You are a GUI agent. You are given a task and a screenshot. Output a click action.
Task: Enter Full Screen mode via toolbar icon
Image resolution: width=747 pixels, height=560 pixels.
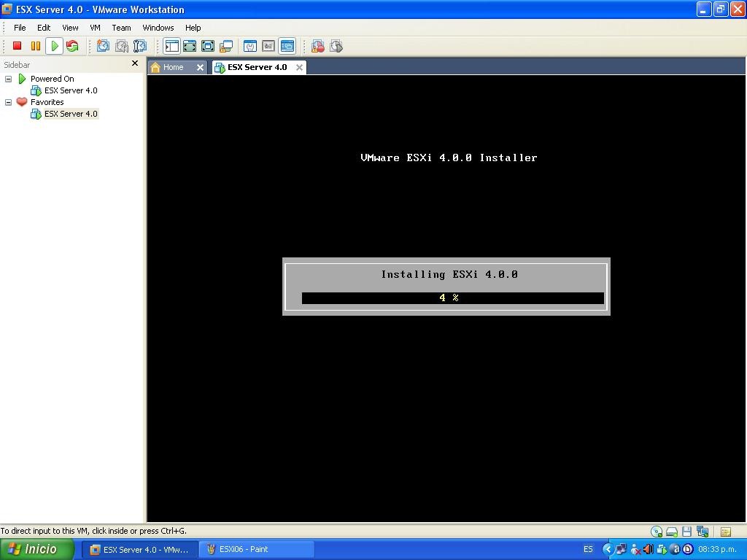pos(208,46)
